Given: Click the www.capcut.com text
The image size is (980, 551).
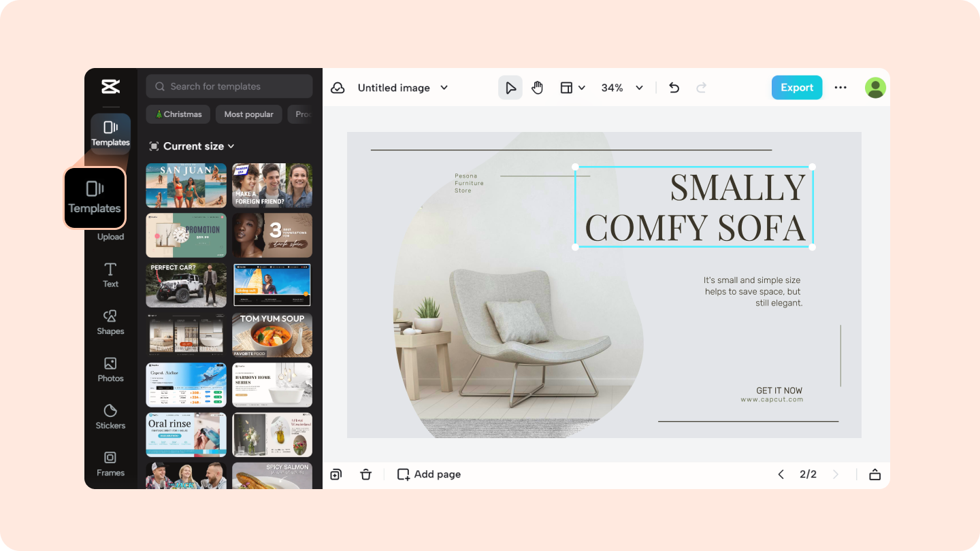Looking at the screenshot, I should tap(772, 400).
